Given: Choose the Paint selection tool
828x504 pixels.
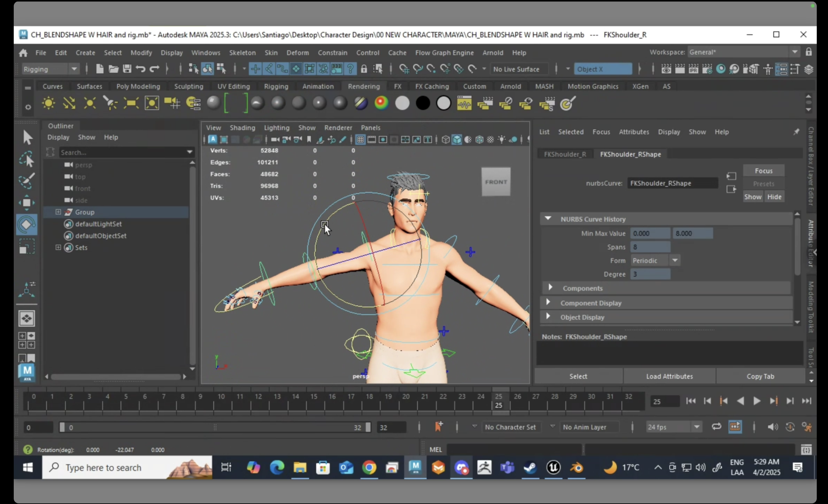Looking at the screenshot, I should [x=27, y=181].
